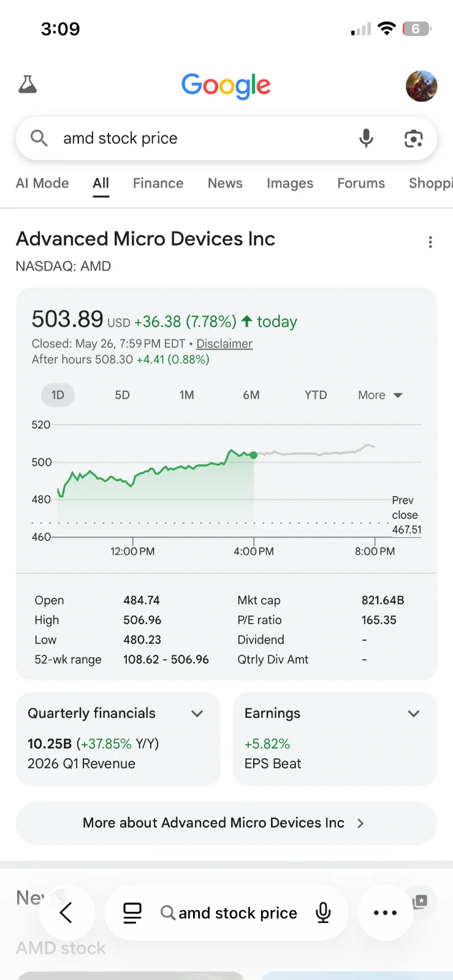This screenshot has height=980, width=453.
Task: Open Google Lens camera search
Action: click(x=414, y=139)
